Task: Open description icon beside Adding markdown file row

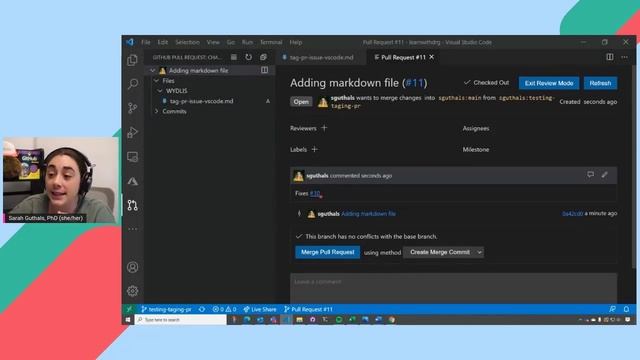Action: (264, 70)
